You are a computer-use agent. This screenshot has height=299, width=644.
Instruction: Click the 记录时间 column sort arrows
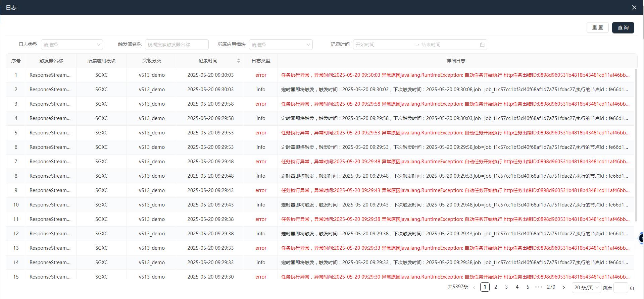pyautogui.click(x=238, y=61)
